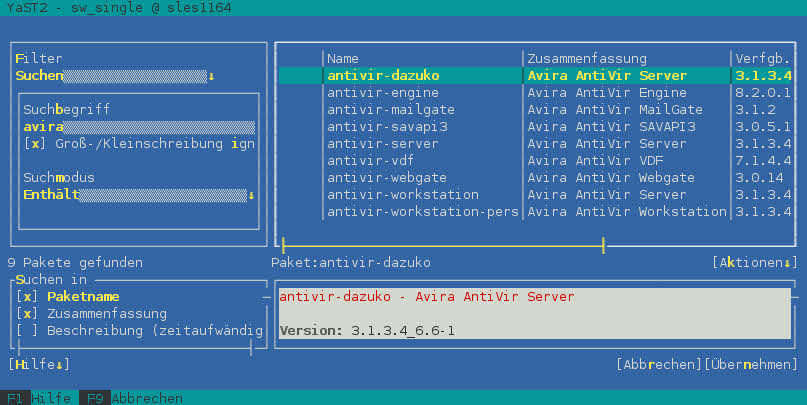Click Avira AntiVir Workstation summary cell
807x405 pixels.
[x=627, y=212]
